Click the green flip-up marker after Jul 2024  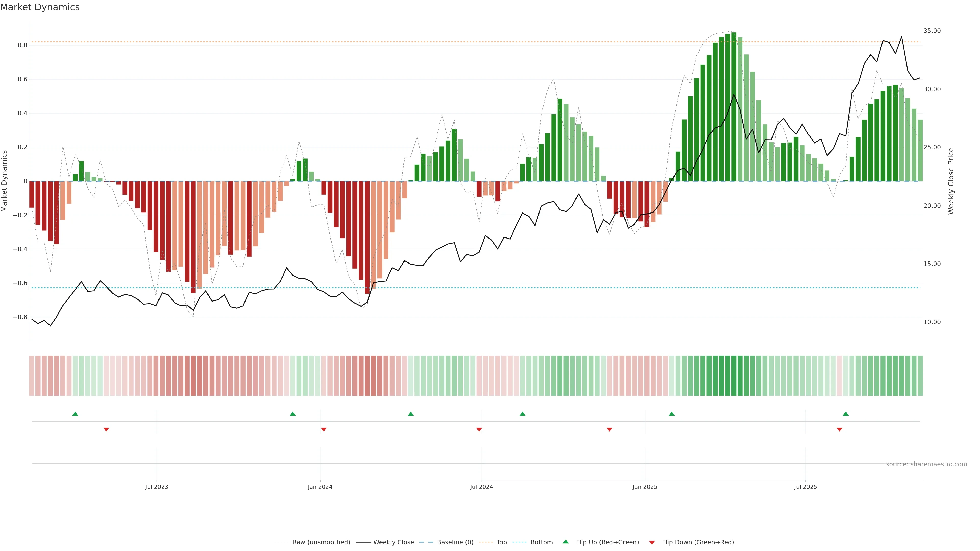click(522, 414)
